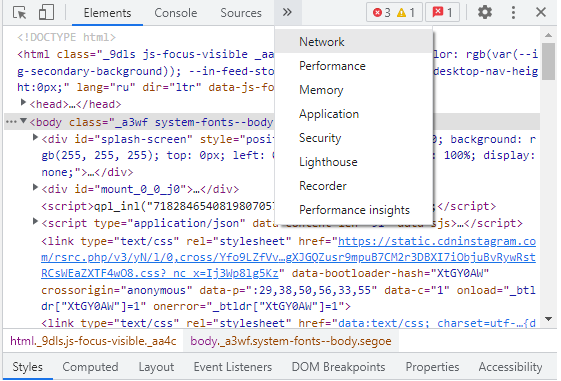Viewport: 561px width, 381px height.
Task: Expand the head element node
Action: 23,103
